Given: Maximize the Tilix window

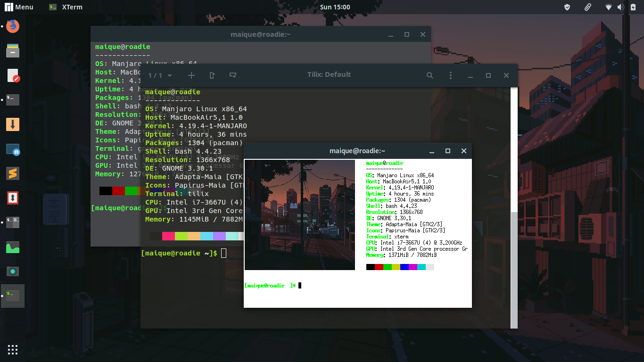Looking at the screenshot, I should [x=488, y=75].
